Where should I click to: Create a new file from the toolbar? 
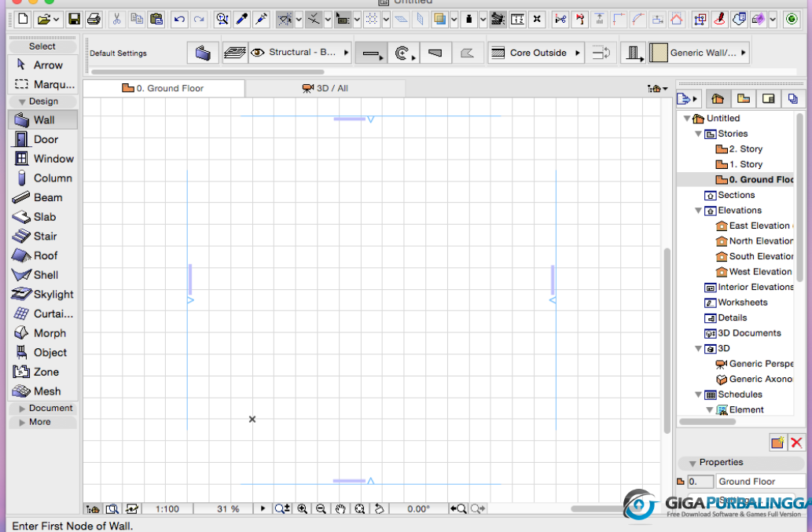[x=23, y=20]
